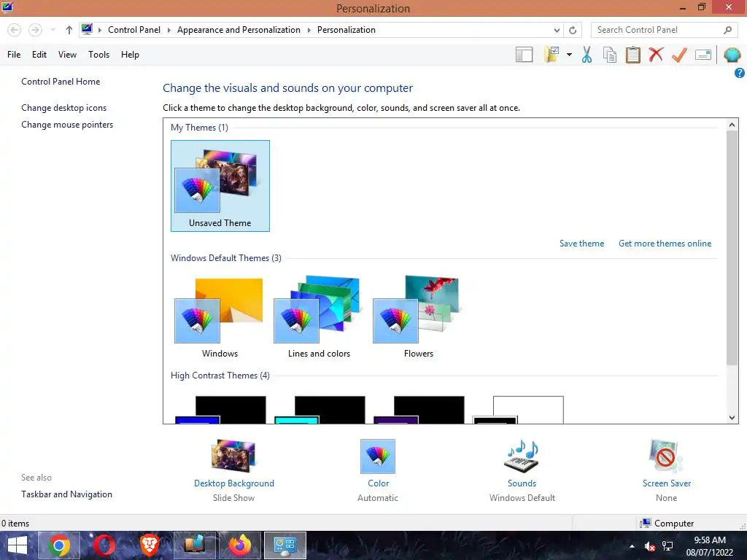Click Get more themes online
The width and height of the screenshot is (747, 560).
point(665,244)
